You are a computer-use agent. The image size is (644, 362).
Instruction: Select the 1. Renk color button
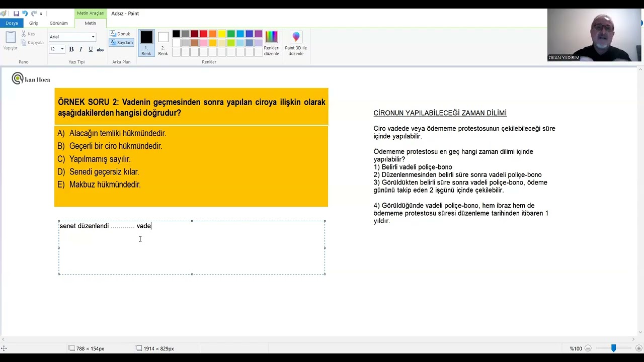[146, 43]
